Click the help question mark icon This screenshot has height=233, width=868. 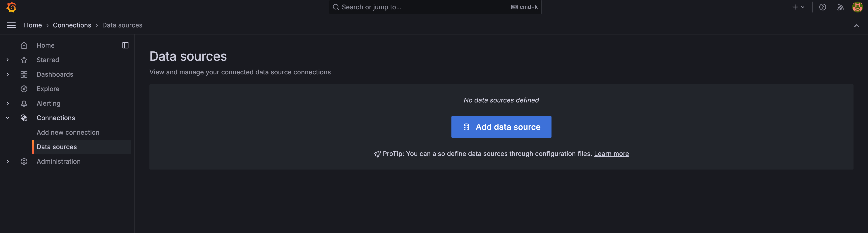(823, 7)
